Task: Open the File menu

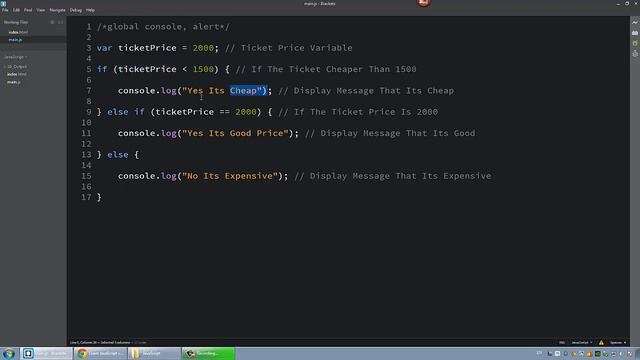Action: tap(5, 10)
